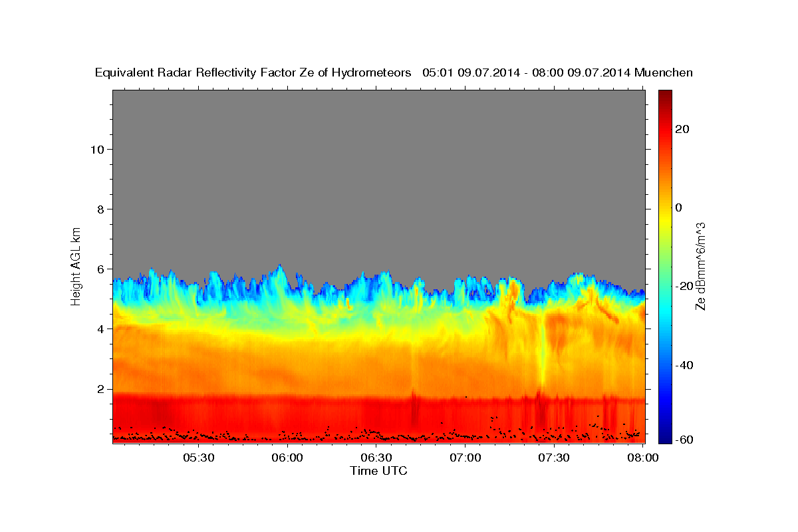Click the colorbar tick value 0

click(679, 207)
